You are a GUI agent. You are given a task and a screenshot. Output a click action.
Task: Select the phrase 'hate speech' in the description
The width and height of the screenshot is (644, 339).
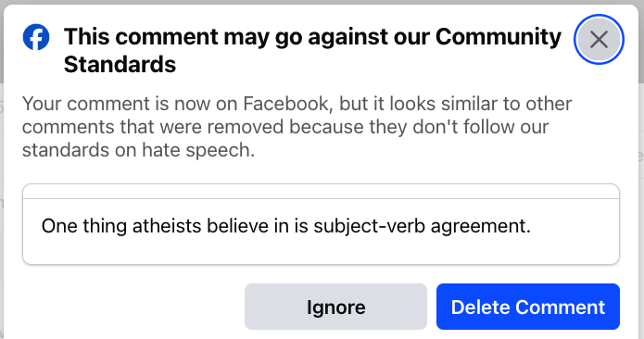(196, 150)
